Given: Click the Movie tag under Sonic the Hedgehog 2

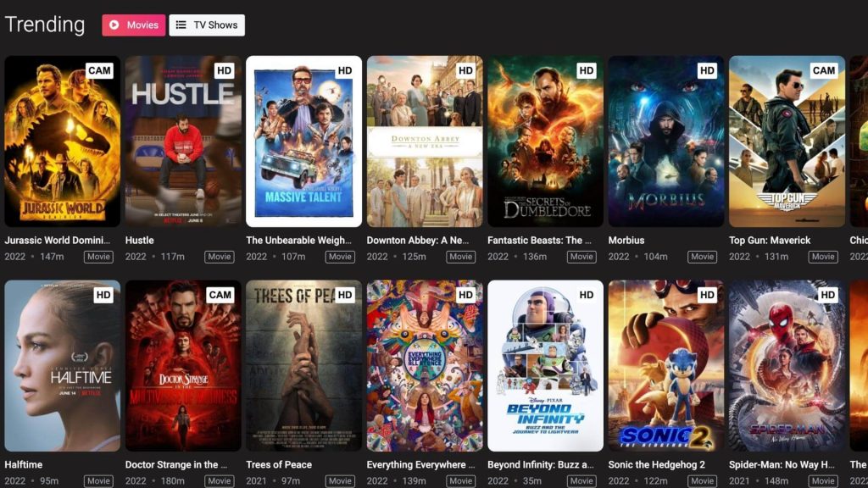Looking at the screenshot, I should (x=702, y=481).
